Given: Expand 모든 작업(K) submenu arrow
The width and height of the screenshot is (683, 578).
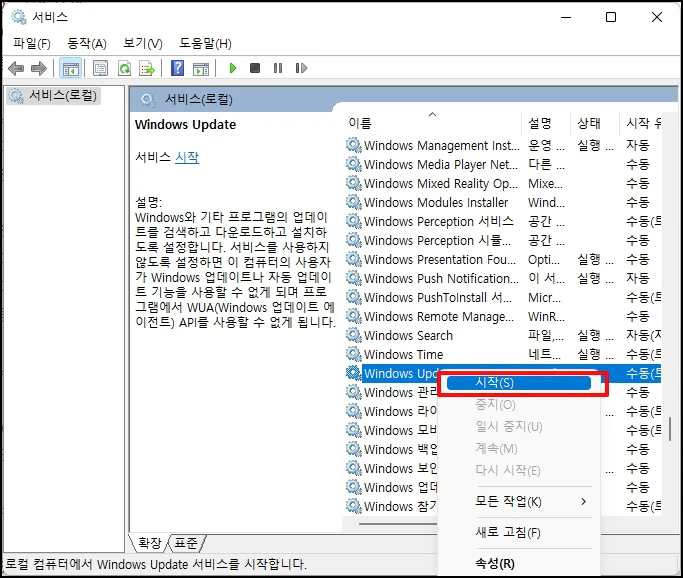Looking at the screenshot, I should tap(584, 502).
